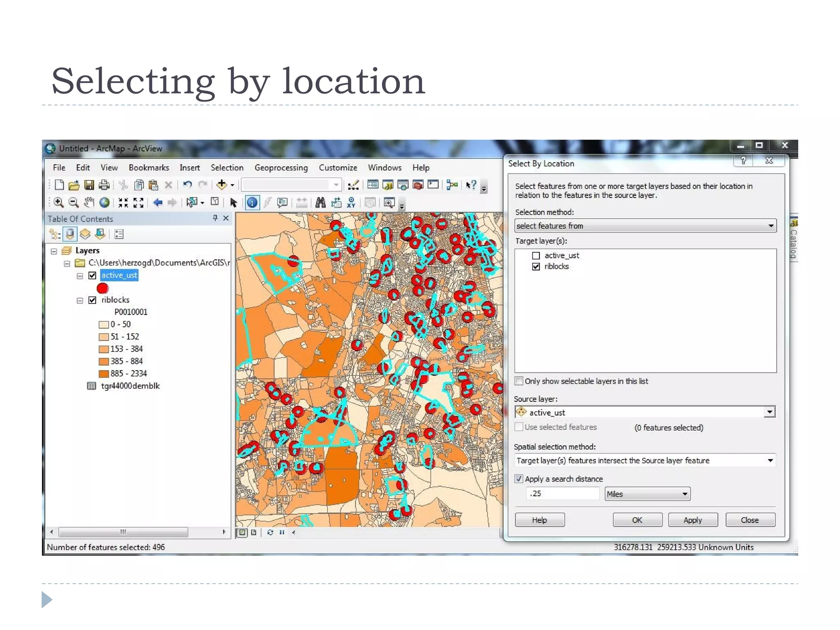The image size is (840, 630).
Task: Open the HTML Popup tool
Action: (x=282, y=203)
